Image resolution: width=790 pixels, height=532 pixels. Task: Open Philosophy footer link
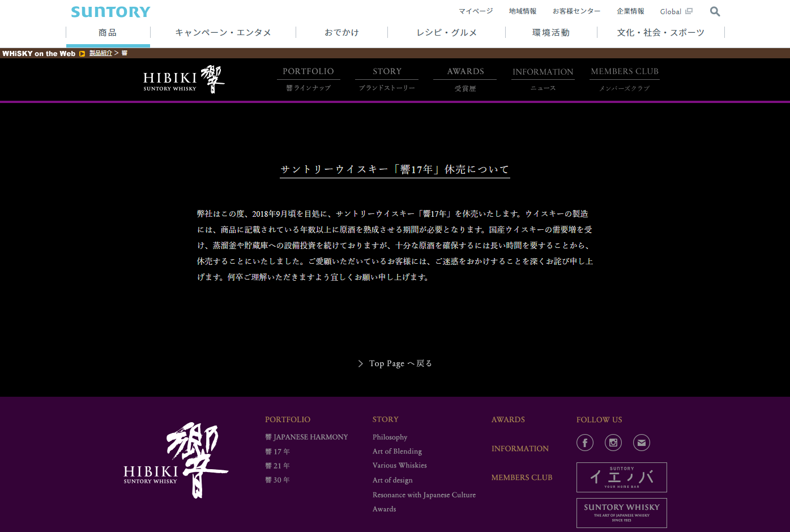390,437
